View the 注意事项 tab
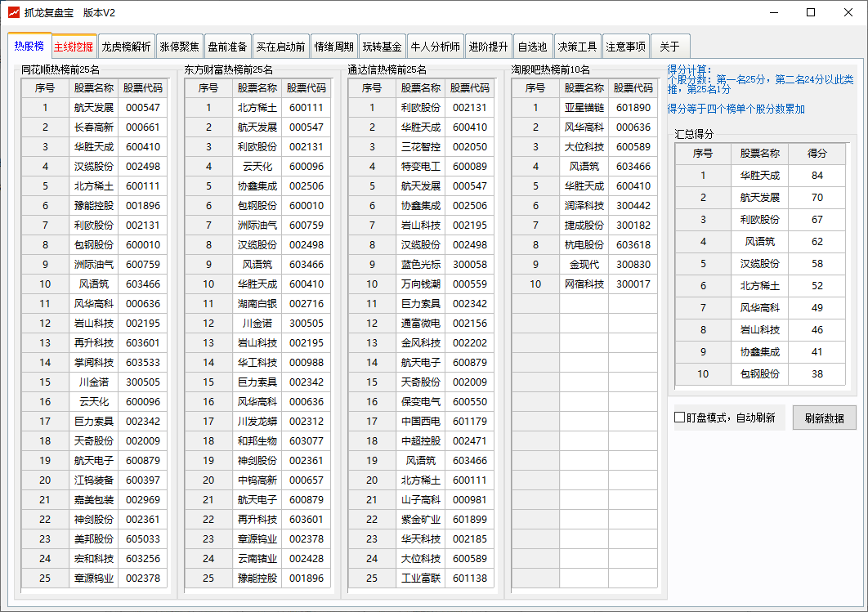The height and width of the screenshot is (612, 868). click(x=626, y=47)
